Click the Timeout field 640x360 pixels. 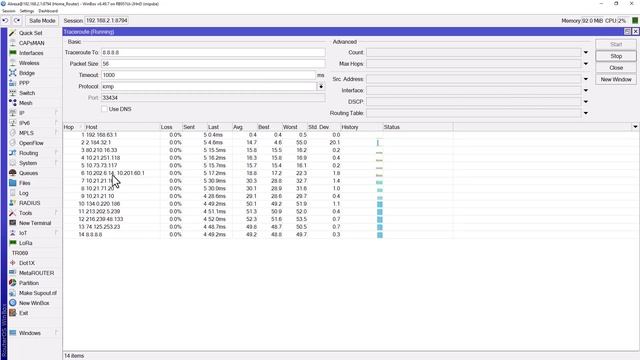pos(208,75)
